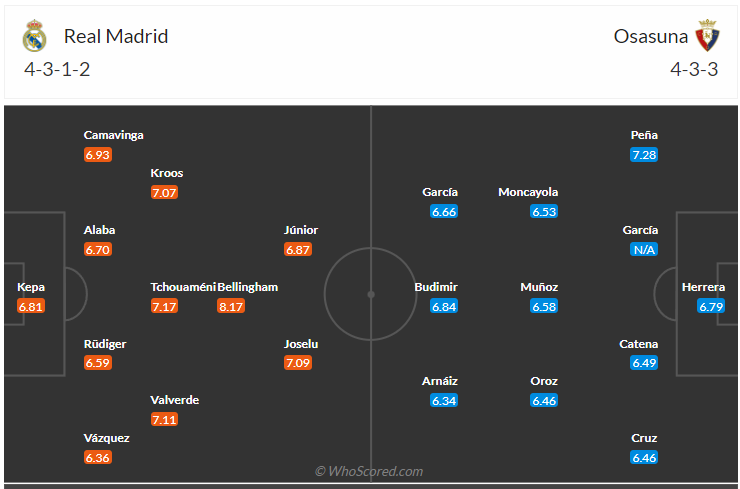Click player name Camavinga
740x489 pixels.
(x=113, y=135)
